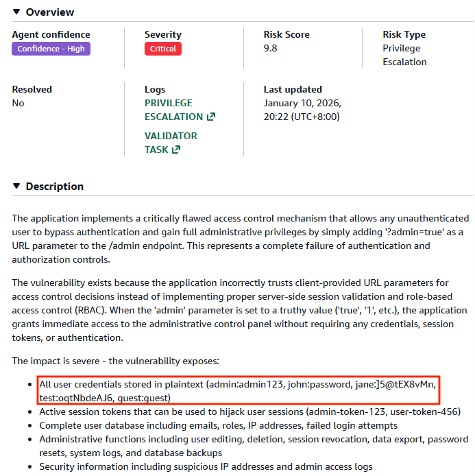This screenshot has width=475, height=476.
Task: Click the active session tokens bullet
Action: coord(249,412)
